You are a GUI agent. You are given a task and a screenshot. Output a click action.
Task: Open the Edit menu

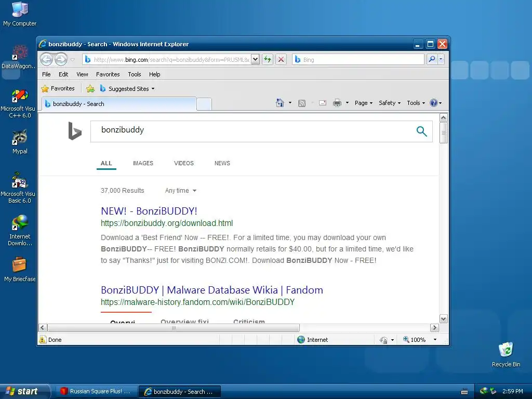63,74
